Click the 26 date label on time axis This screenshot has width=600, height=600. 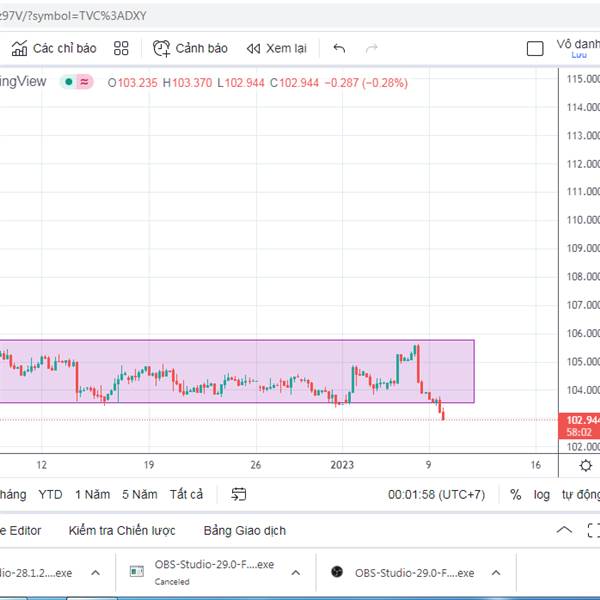pyautogui.click(x=256, y=465)
